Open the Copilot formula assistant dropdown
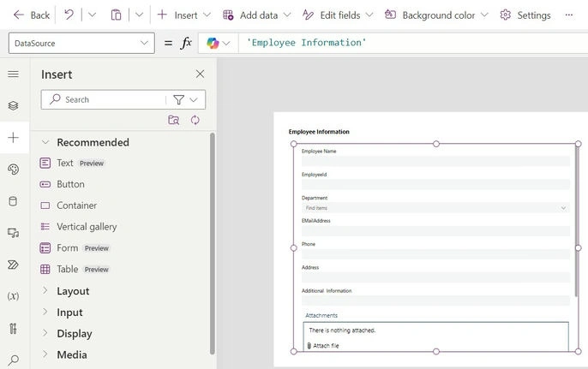This screenshot has height=369, width=588. 219,43
